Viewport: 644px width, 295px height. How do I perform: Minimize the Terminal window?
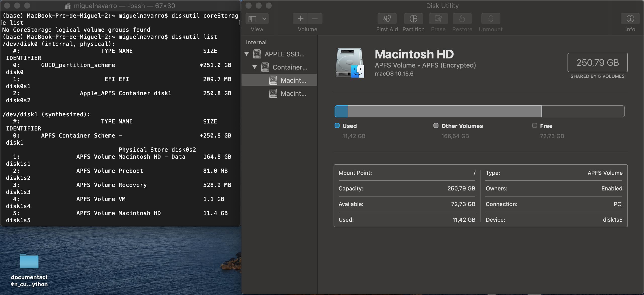(x=17, y=6)
